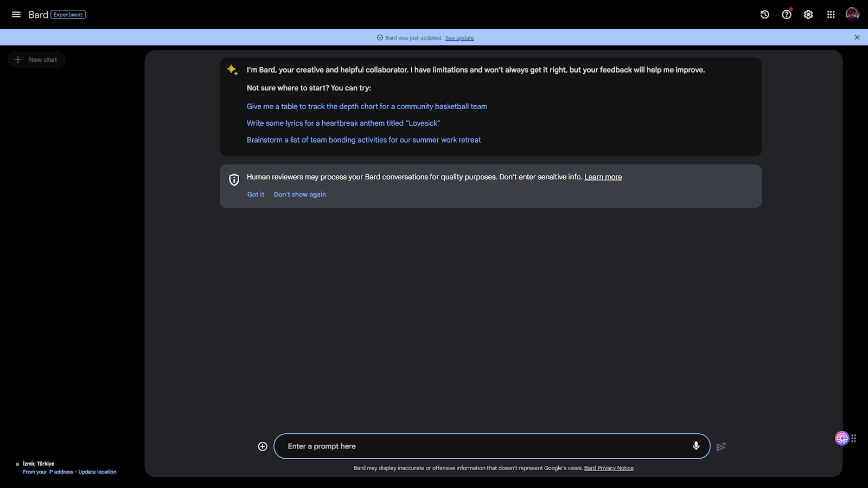This screenshot has height=488, width=868.
Task: Click the İzmir, Türkiye location text
Action: pyautogui.click(x=39, y=464)
